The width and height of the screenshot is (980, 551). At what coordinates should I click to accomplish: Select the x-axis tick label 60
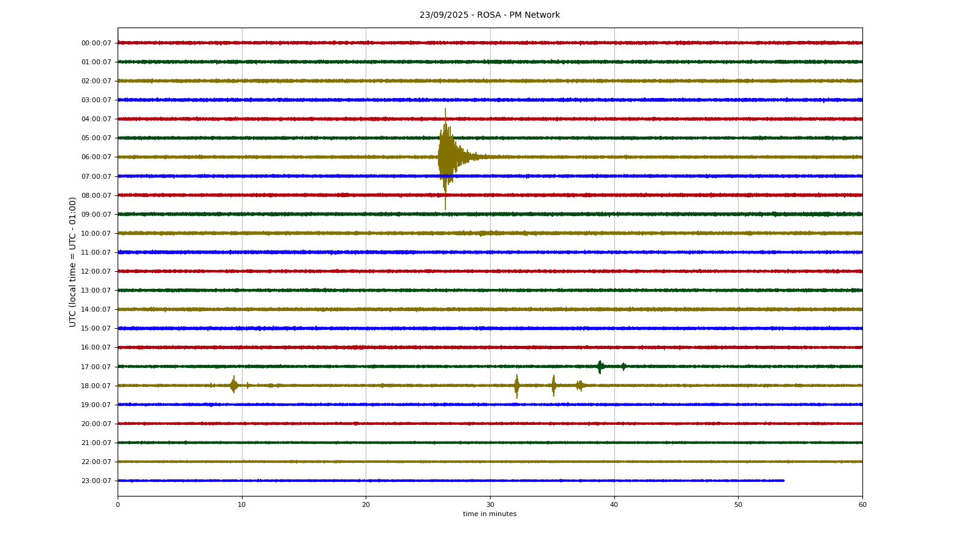tap(862, 505)
